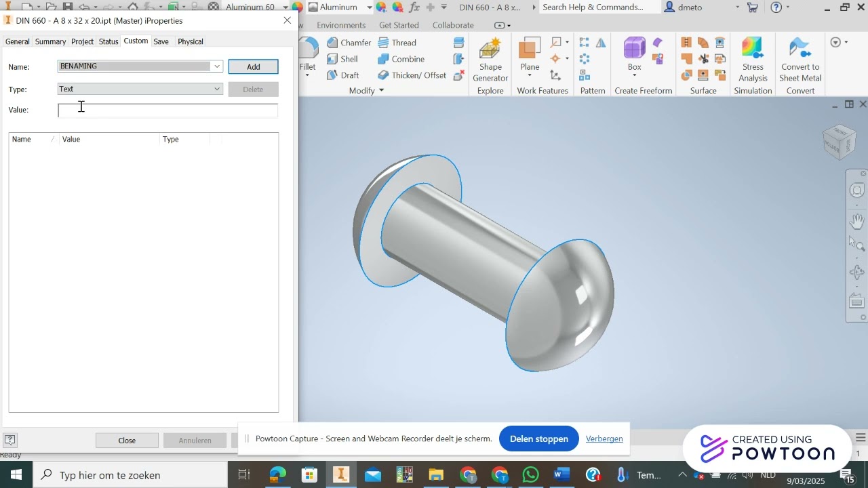Sort the list by the Type column
The image size is (868, 488).
185,139
